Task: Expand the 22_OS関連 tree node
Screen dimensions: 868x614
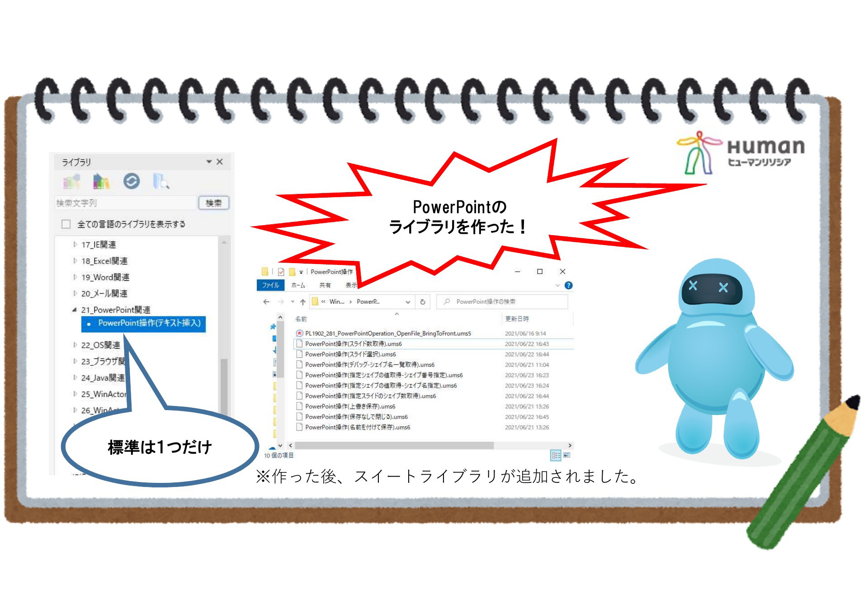Action: pyautogui.click(x=75, y=345)
